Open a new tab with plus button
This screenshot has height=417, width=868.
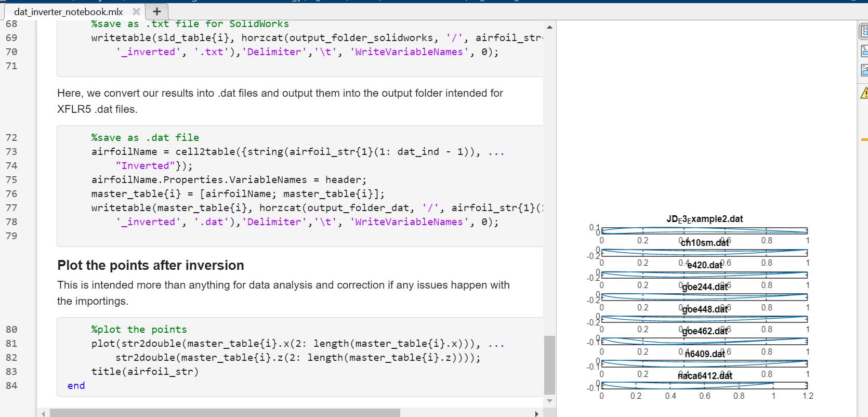(x=156, y=11)
